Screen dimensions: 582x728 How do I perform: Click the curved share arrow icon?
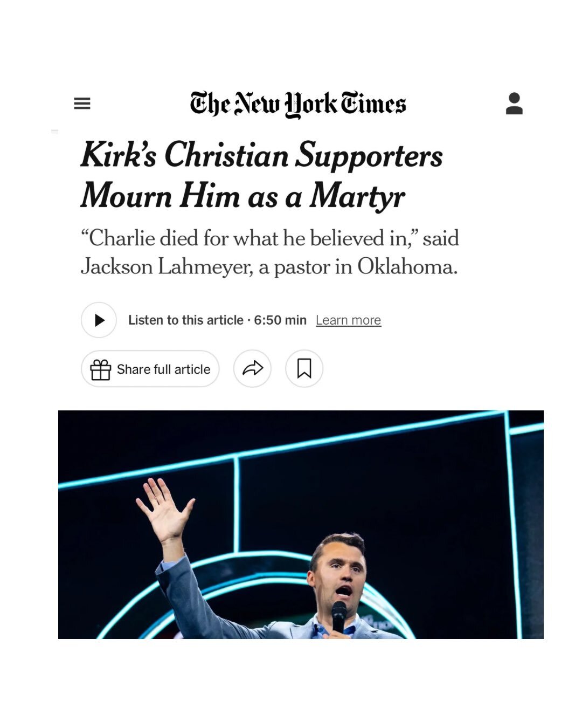(x=252, y=369)
